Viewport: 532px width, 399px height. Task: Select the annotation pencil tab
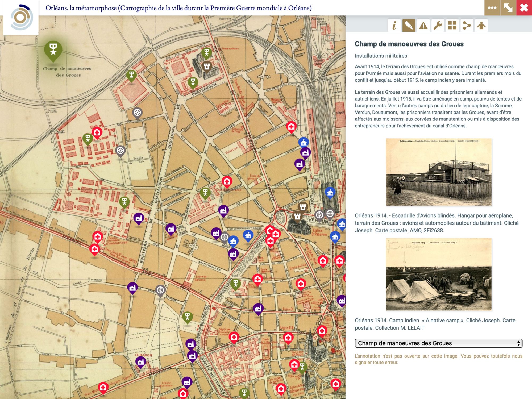(x=409, y=26)
